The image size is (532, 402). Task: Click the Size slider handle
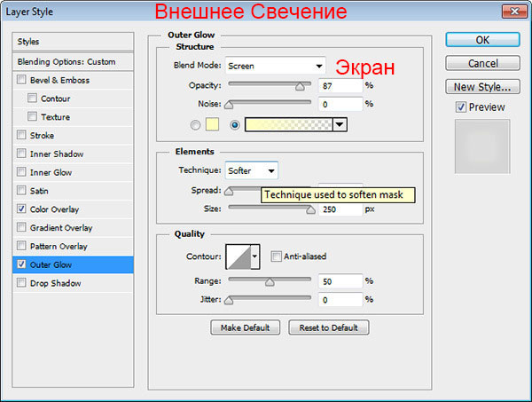tap(310, 209)
